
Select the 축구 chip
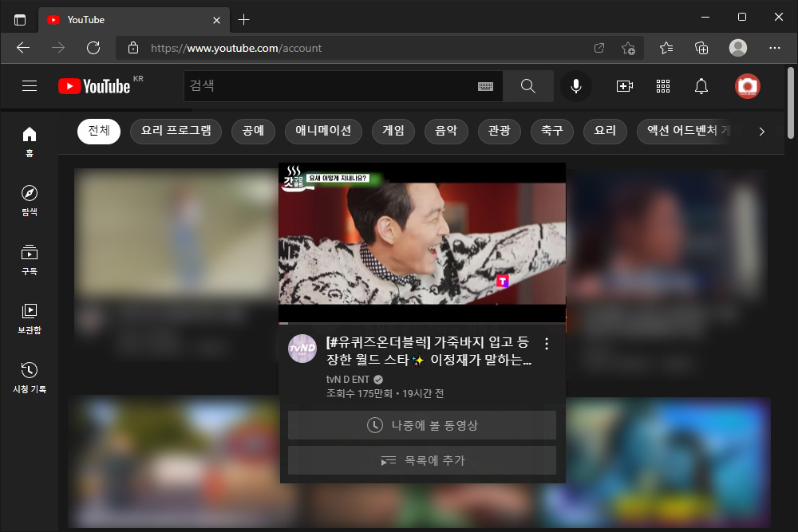tap(552, 132)
